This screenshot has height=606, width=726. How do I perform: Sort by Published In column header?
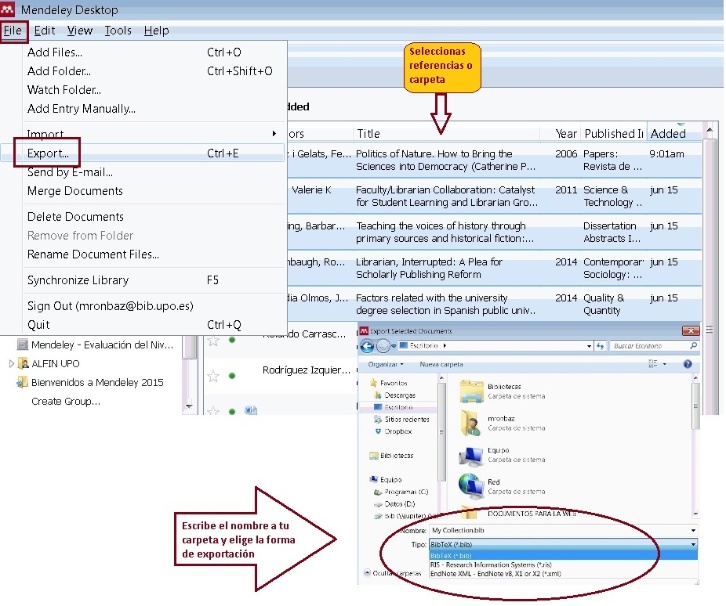613,134
